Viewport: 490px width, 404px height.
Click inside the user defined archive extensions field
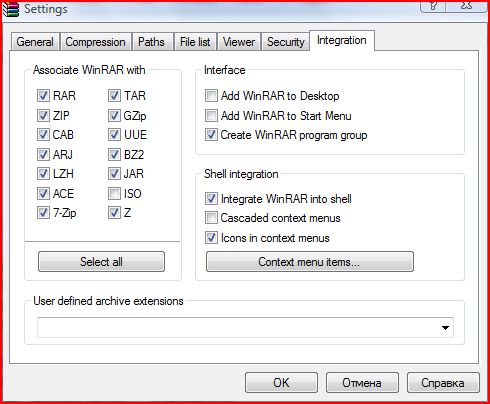point(238,328)
